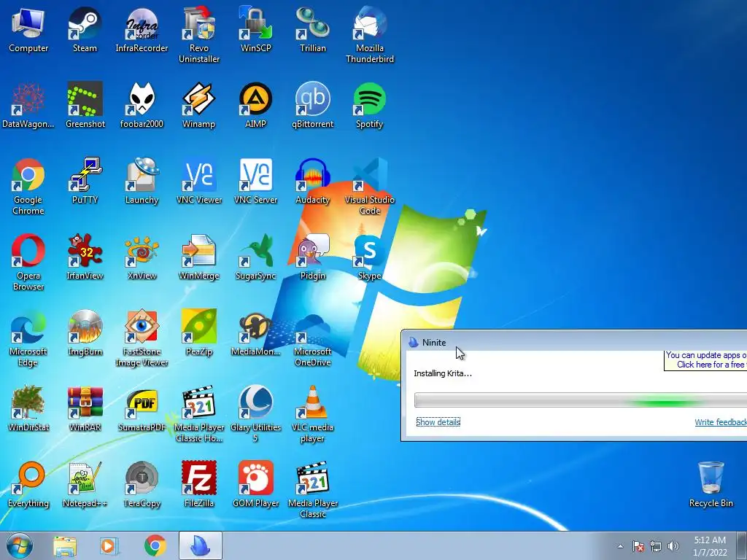Open the WinSCP shortcut
The image size is (747, 560).
tap(256, 29)
